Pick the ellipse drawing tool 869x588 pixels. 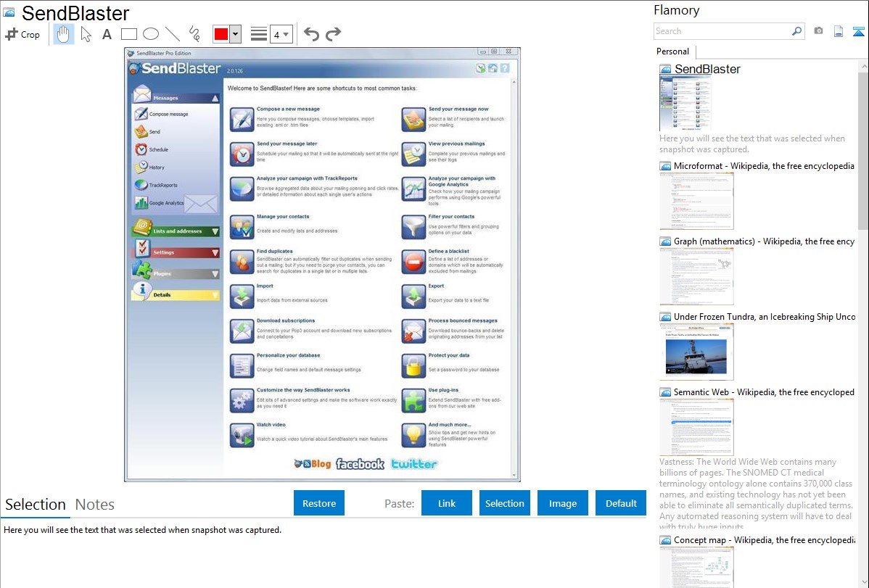point(150,34)
